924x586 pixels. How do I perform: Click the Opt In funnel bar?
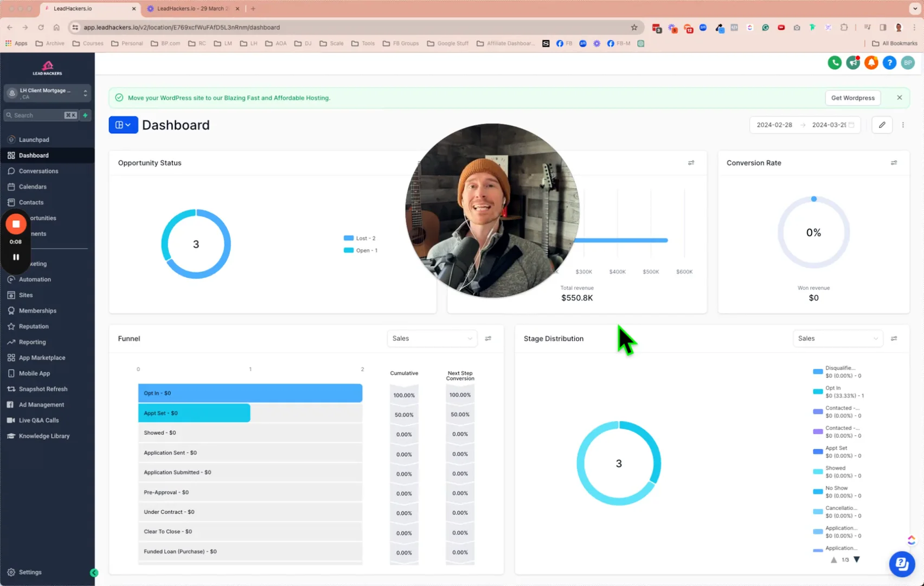click(x=250, y=393)
